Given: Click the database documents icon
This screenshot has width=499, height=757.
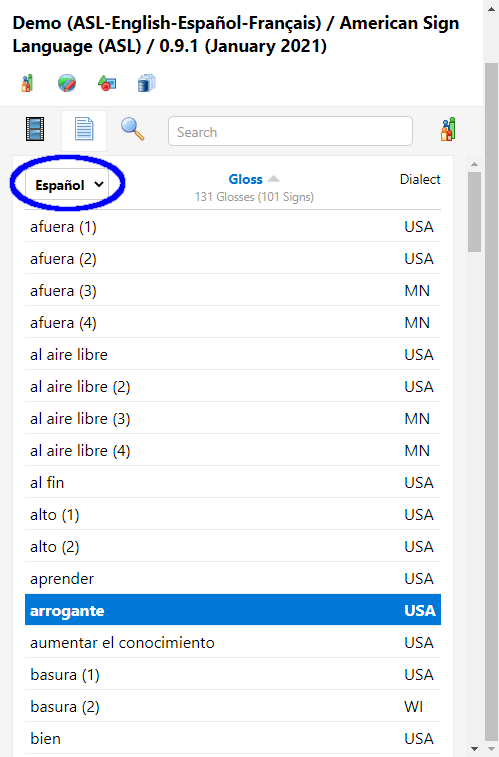Looking at the screenshot, I should click(x=147, y=83).
